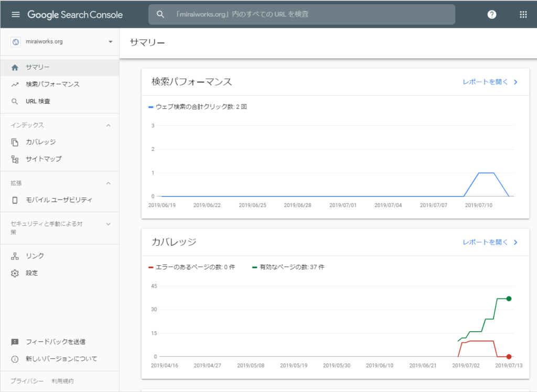Click the sitemap tree icon beside サイトマップ
Viewport: 537px width, 392px height.
15,159
